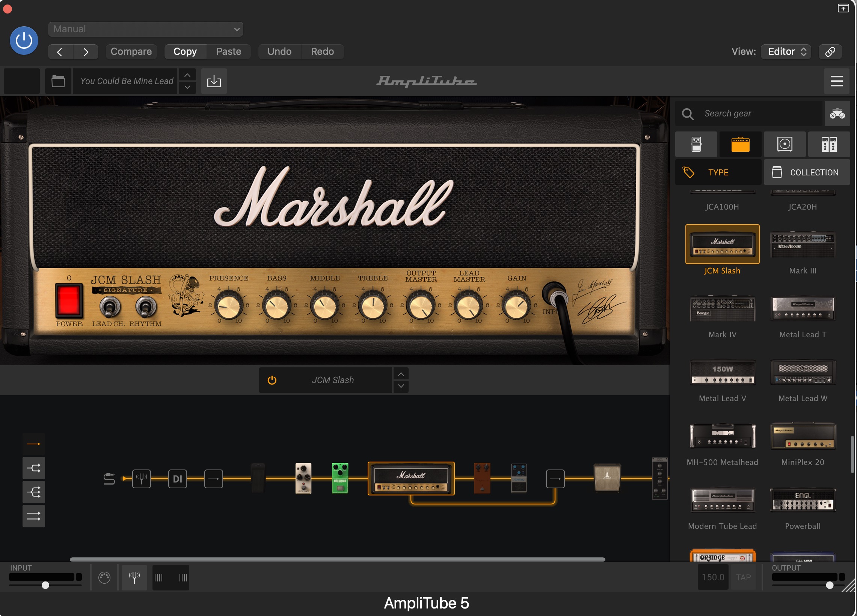Viewport: 857px width, 616px height.
Task: Click the TREBLE knob
Action: click(373, 305)
